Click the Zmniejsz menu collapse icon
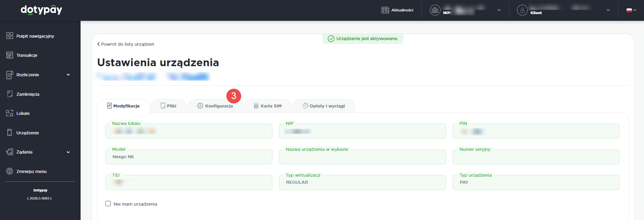 tap(10, 171)
